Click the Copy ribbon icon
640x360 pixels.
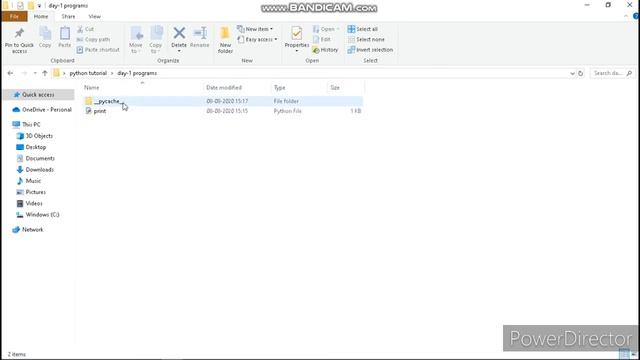45,33
